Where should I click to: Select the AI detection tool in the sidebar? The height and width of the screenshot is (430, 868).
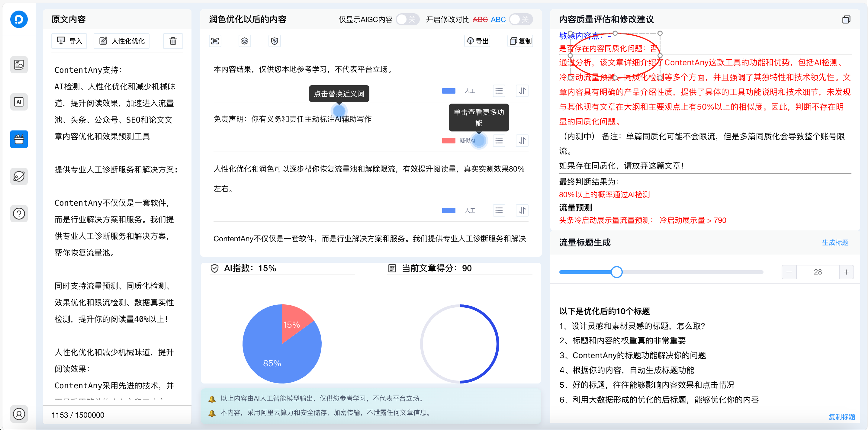tap(19, 102)
